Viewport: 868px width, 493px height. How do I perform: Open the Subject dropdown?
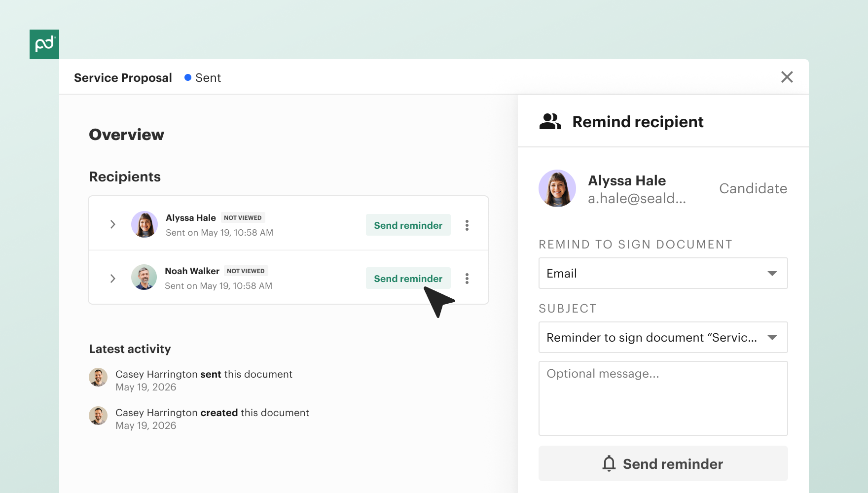click(x=663, y=337)
